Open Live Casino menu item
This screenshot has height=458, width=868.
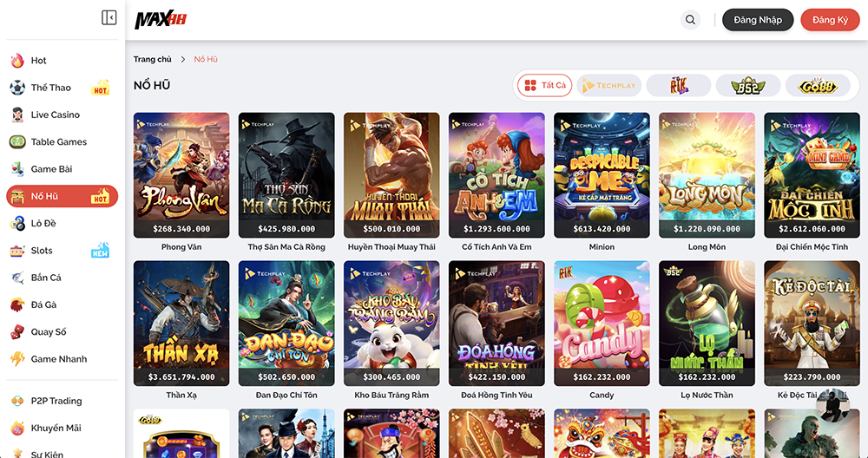(62, 114)
